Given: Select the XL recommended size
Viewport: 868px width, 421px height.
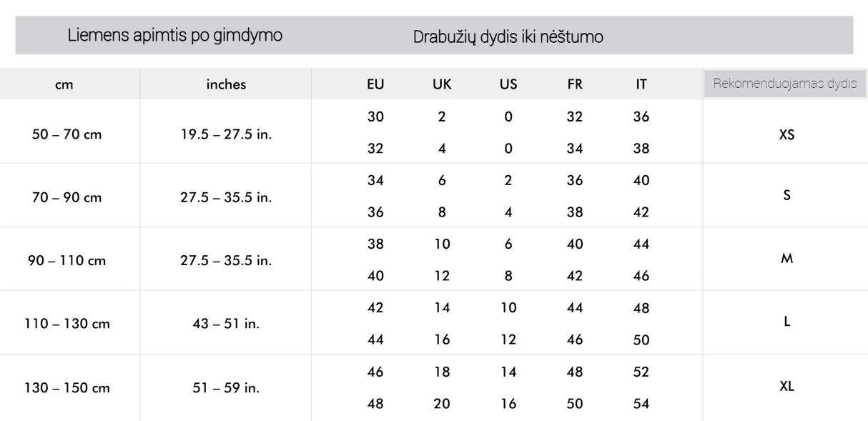Looking at the screenshot, I should [786, 387].
